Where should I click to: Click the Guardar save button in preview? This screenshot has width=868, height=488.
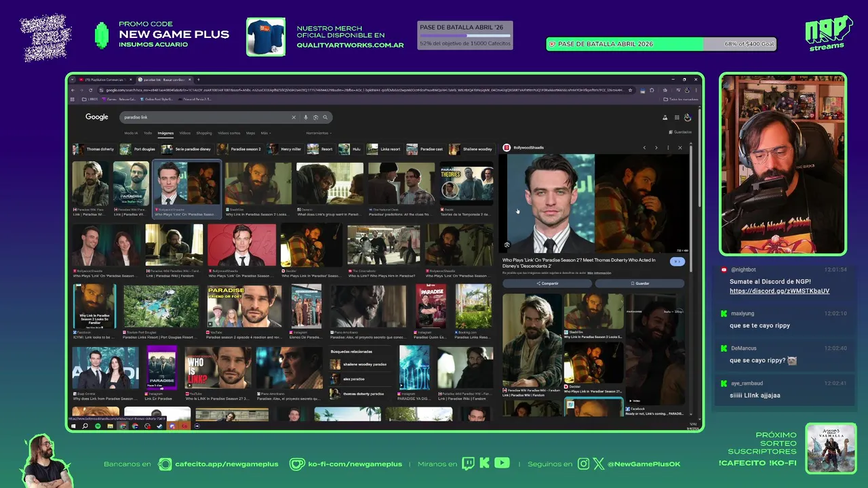pyautogui.click(x=639, y=283)
